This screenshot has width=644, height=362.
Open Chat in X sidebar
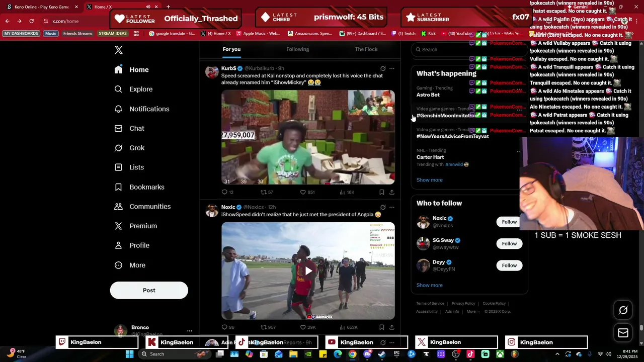point(130,128)
